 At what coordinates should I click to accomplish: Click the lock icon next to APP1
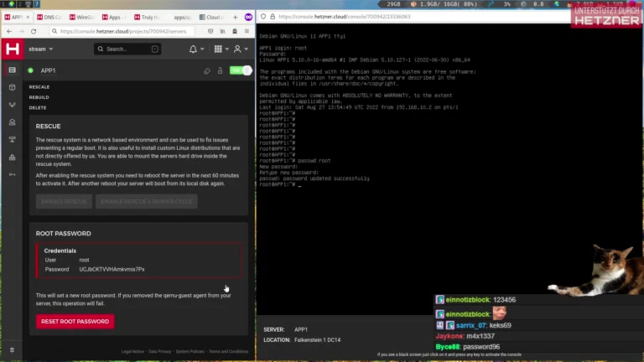(x=220, y=71)
